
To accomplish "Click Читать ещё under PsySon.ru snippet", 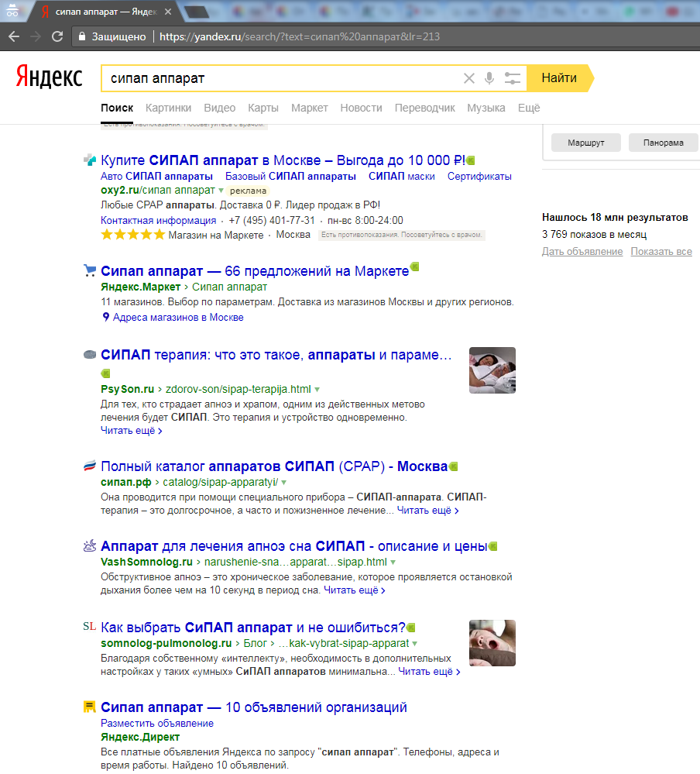I will pyautogui.click(x=131, y=431).
